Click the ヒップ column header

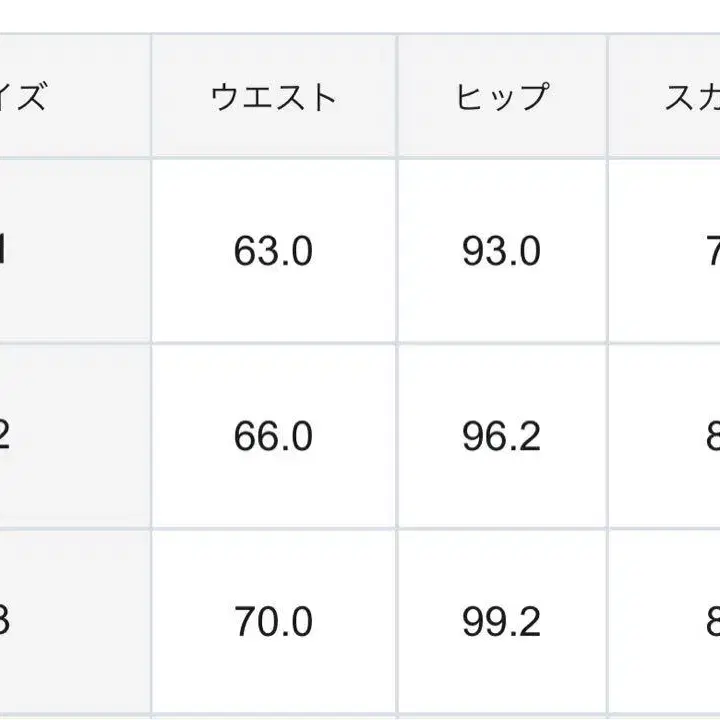pos(501,97)
